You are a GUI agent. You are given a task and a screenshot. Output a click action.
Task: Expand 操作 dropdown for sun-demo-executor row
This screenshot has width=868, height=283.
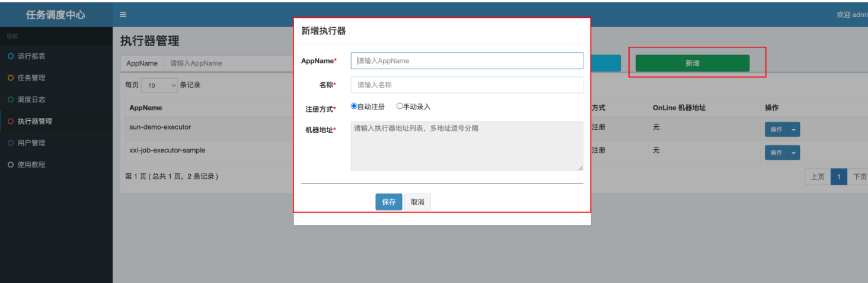coord(794,129)
